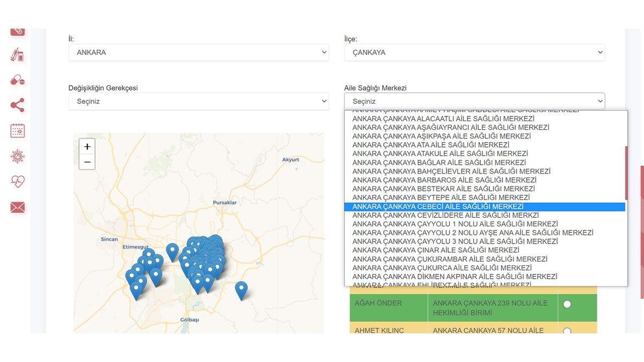
Task: Pick ÇAYYOLU 1 NOLU AİLE SAĞLIĞI MERKEZİ option
Action: pos(455,224)
